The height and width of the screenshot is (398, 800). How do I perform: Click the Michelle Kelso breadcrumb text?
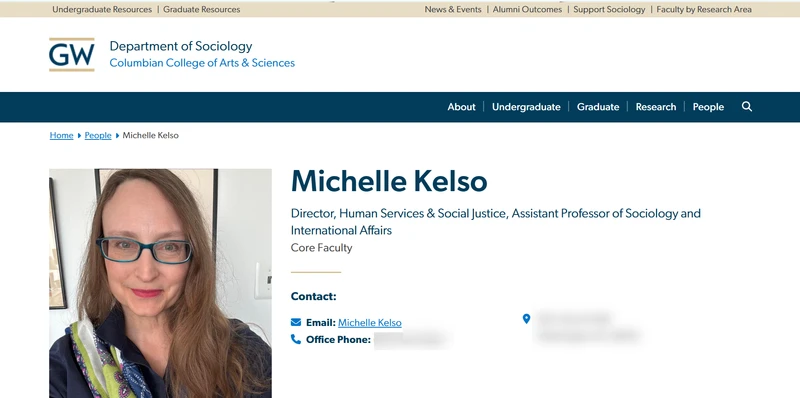coord(151,135)
